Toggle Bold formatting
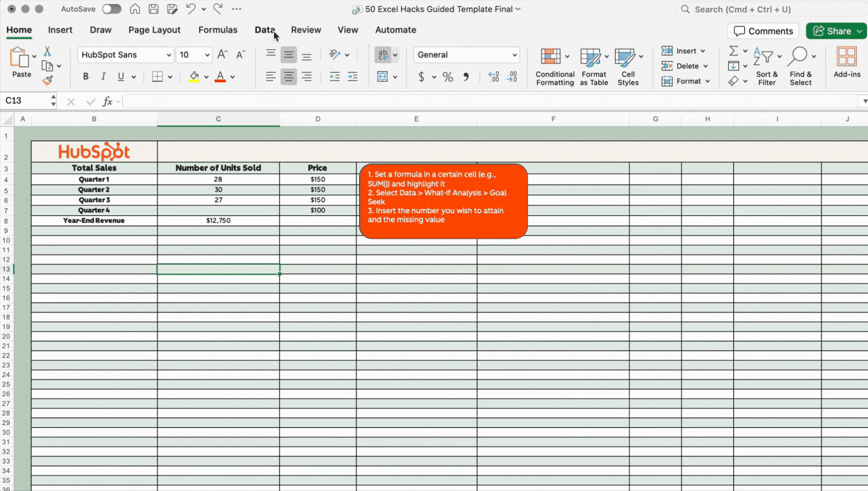 coord(85,77)
